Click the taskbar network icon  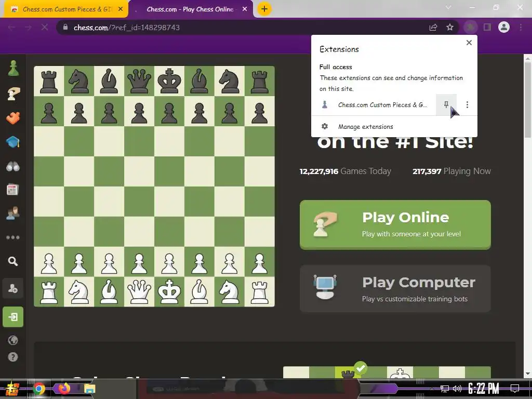coord(445,389)
